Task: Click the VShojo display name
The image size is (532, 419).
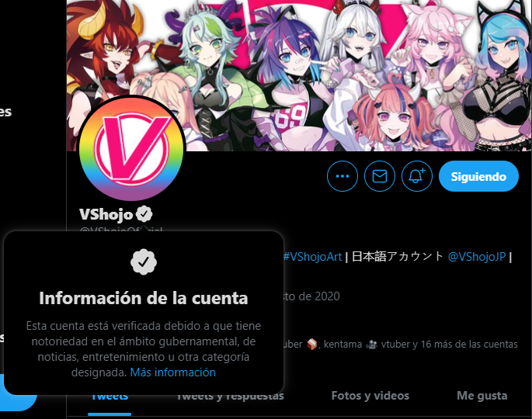Action: 106,214
